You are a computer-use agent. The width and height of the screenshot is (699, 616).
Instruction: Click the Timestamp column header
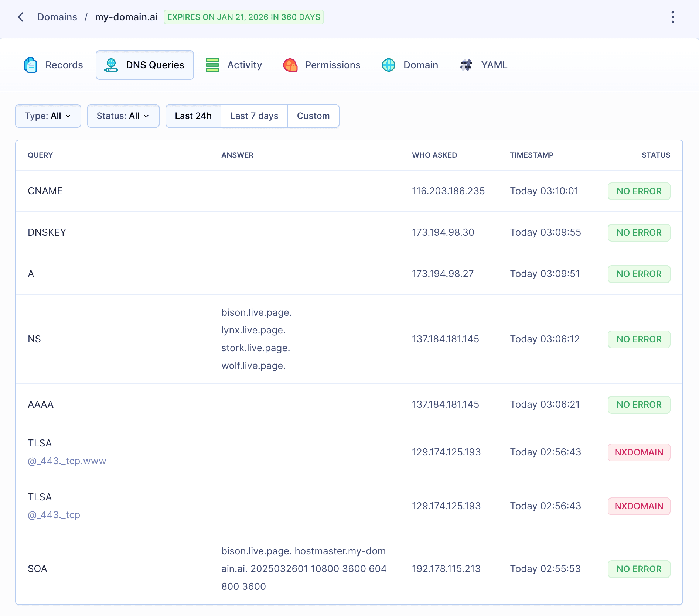pos(532,155)
